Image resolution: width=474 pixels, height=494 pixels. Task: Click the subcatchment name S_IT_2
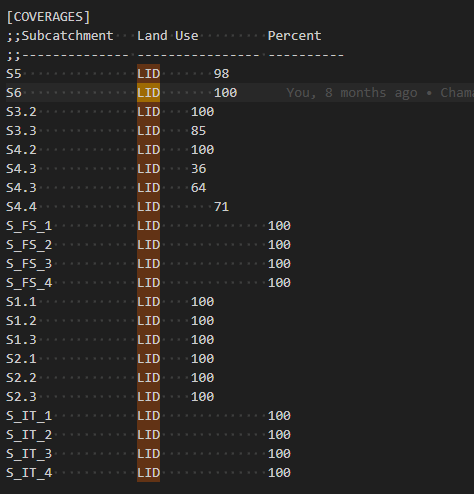click(29, 435)
